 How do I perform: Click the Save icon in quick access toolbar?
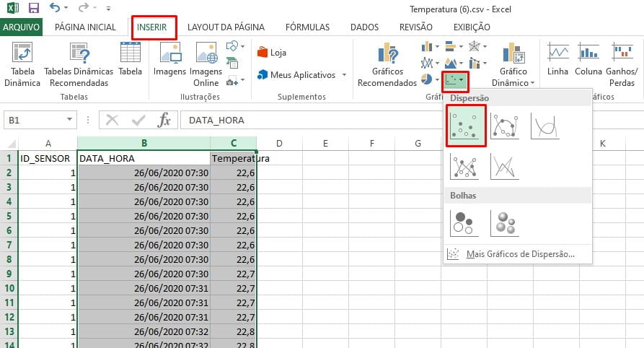coord(33,9)
